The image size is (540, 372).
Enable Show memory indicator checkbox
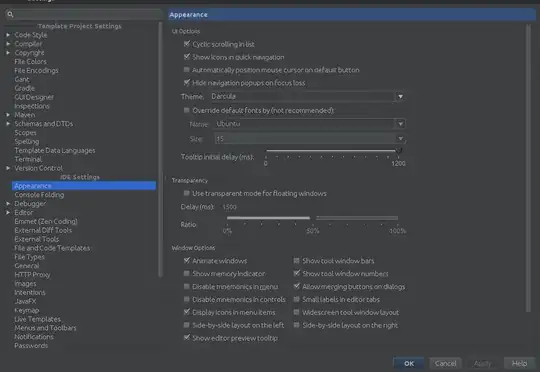pos(187,273)
